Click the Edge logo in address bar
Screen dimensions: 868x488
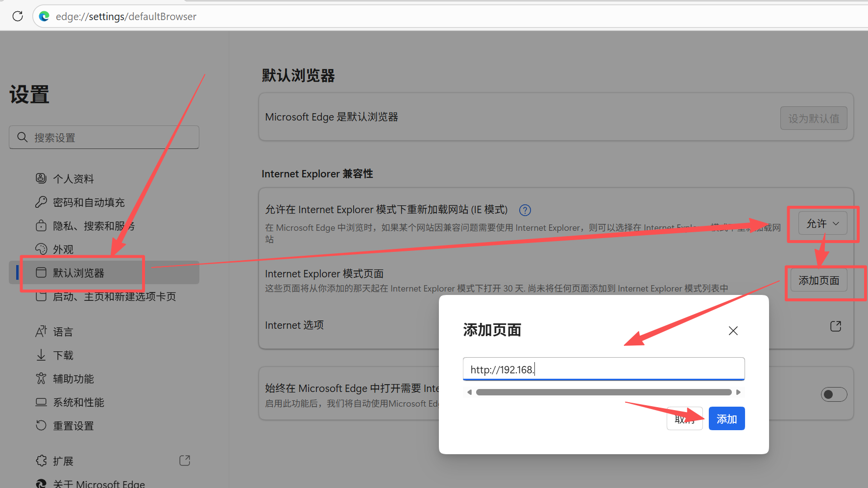pos(44,16)
